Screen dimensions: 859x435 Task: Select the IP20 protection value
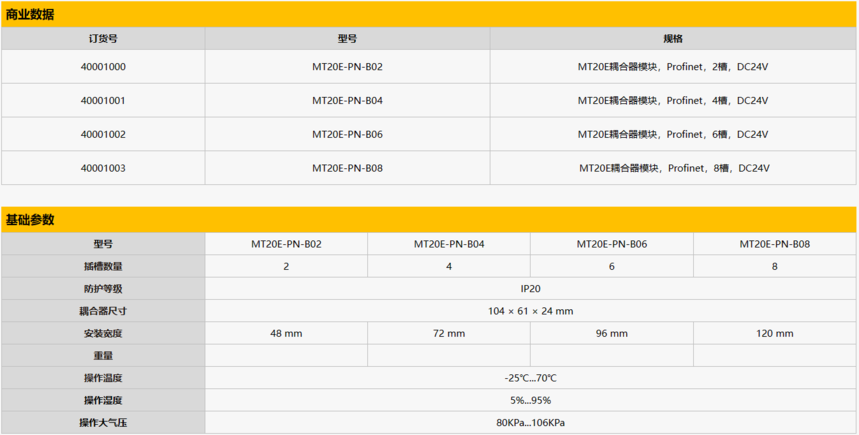click(x=530, y=289)
